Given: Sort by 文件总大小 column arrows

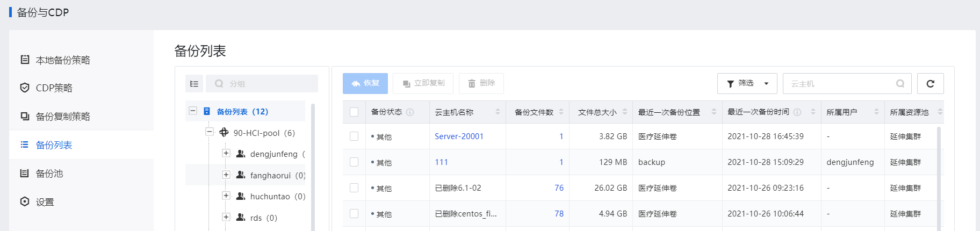Looking at the screenshot, I should pyautogui.click(x=625, y=112).
